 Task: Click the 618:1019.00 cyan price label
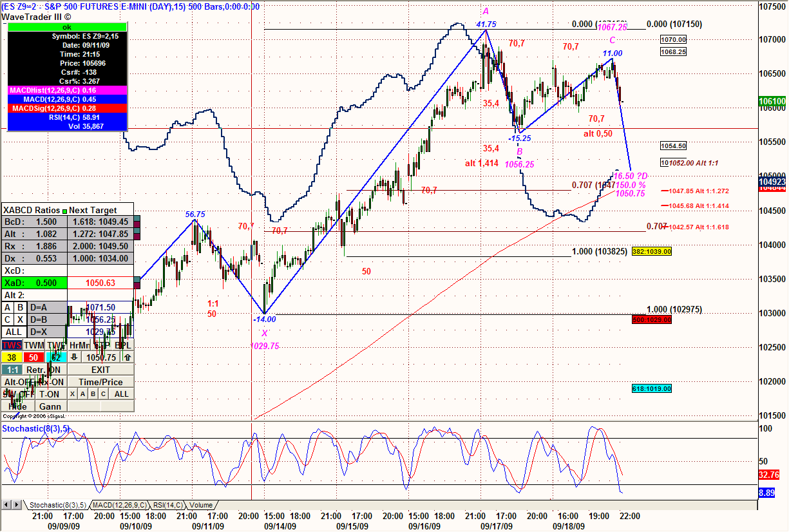tap(652, 389)
